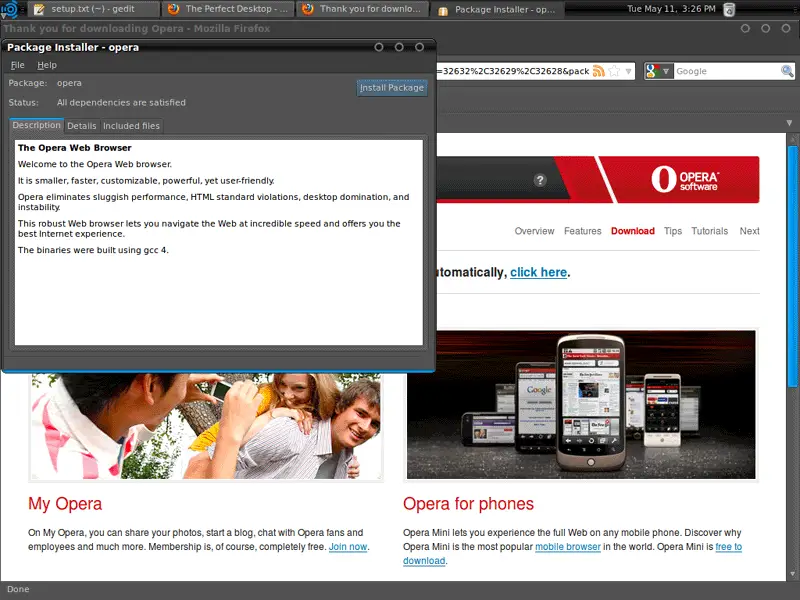This screenshot has height=600, width=800.
Task: Bookmark page with the star icon
Action: point(614,71)
